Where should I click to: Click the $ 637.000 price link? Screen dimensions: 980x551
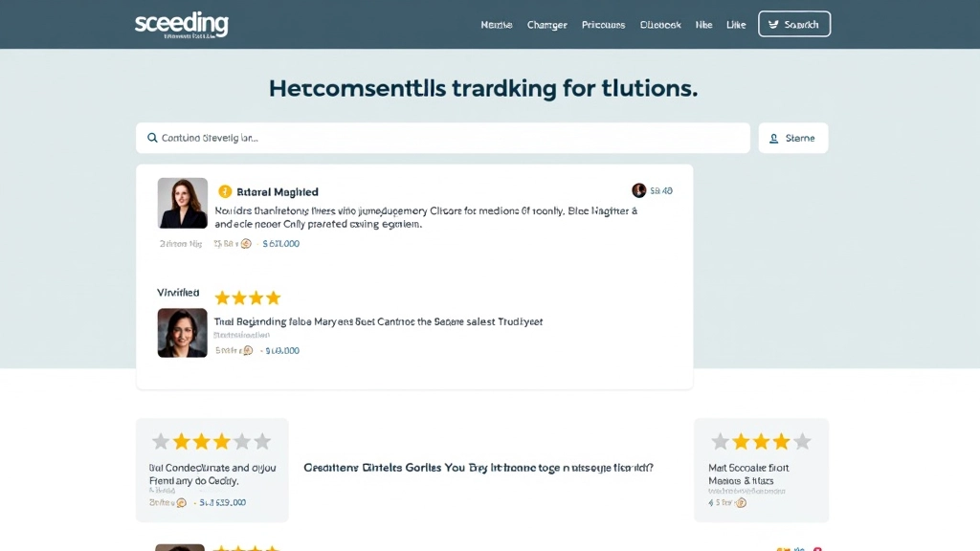point(280,244)
